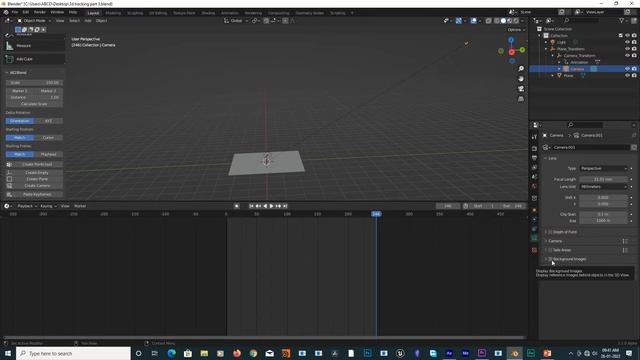Collapse the Collection in outliner
Image resolution: width=640 pixels, height=360 pixels.
coord(540,36)
